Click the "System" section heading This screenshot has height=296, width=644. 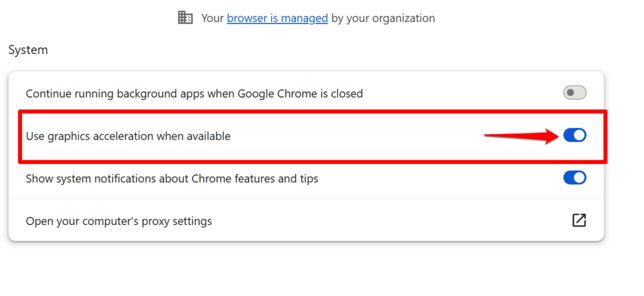click(28, 50)
